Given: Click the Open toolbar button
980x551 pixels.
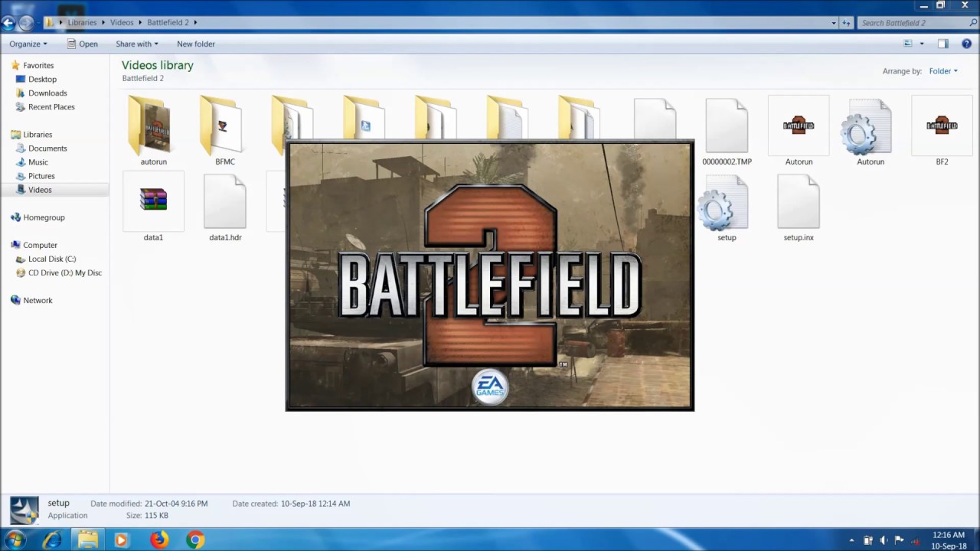Looking at the screenshot, I should tap(82, 44).
